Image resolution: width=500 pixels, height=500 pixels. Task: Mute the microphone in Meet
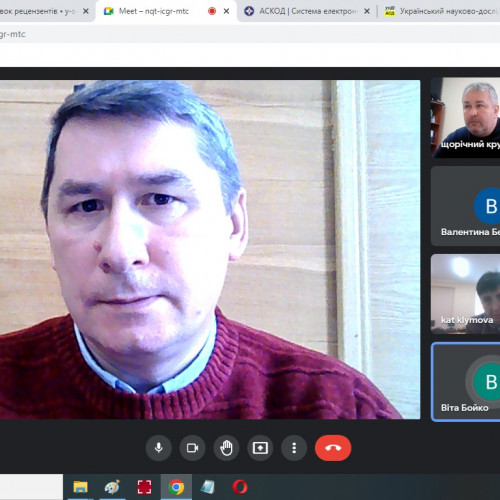159,448
